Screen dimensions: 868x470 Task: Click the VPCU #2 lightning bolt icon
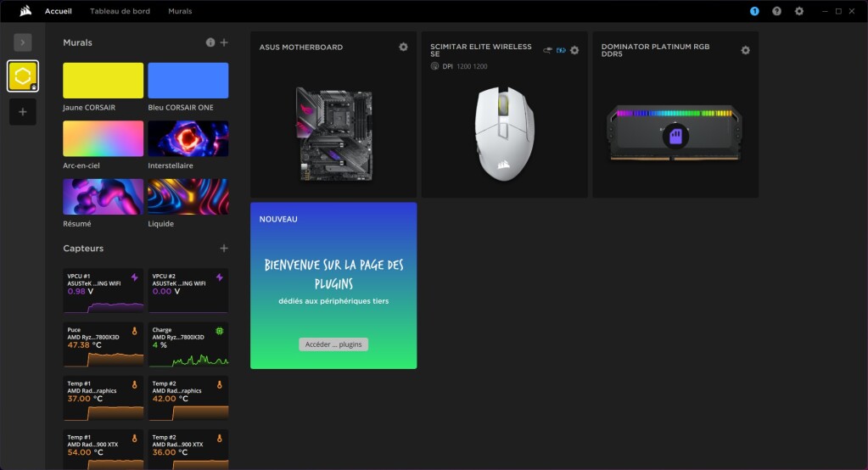220,277
